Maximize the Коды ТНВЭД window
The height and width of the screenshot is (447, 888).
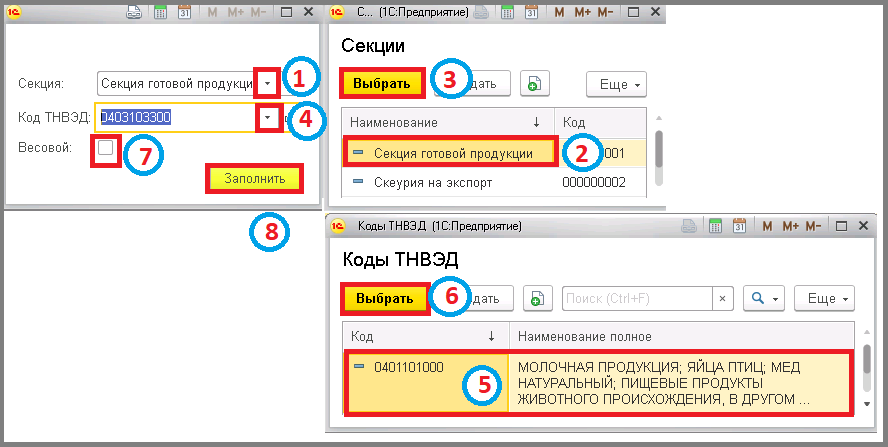[842, 226]
